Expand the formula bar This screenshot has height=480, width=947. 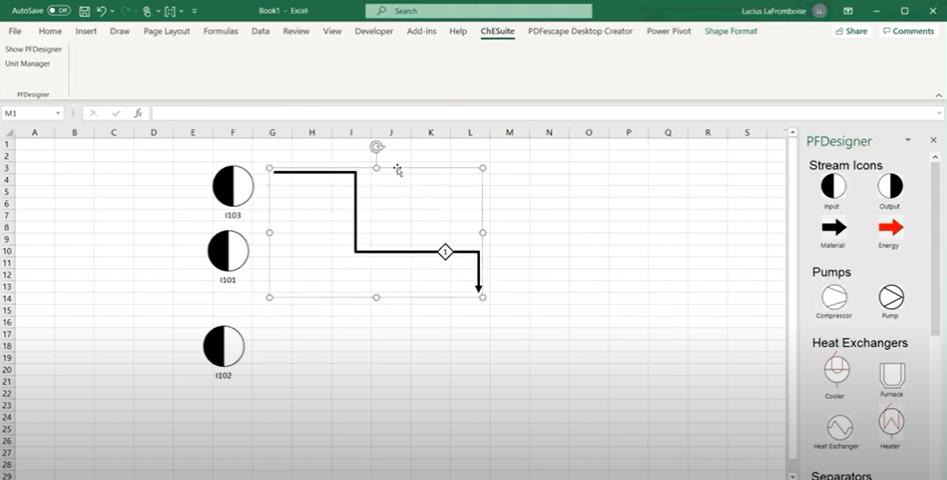939,113
